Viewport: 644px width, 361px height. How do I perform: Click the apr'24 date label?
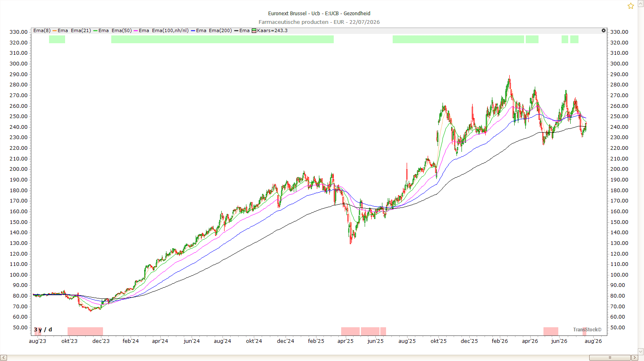coord(160,341)
